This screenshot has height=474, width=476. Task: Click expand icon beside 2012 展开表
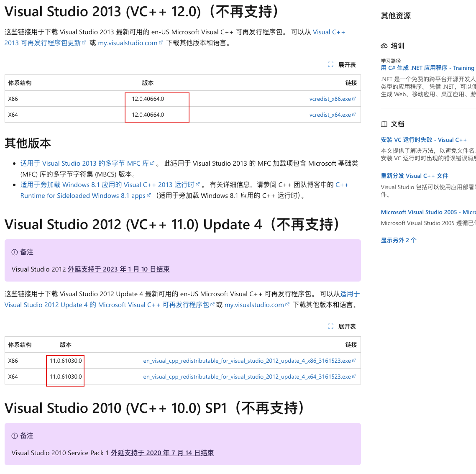[x=330, y=326]
